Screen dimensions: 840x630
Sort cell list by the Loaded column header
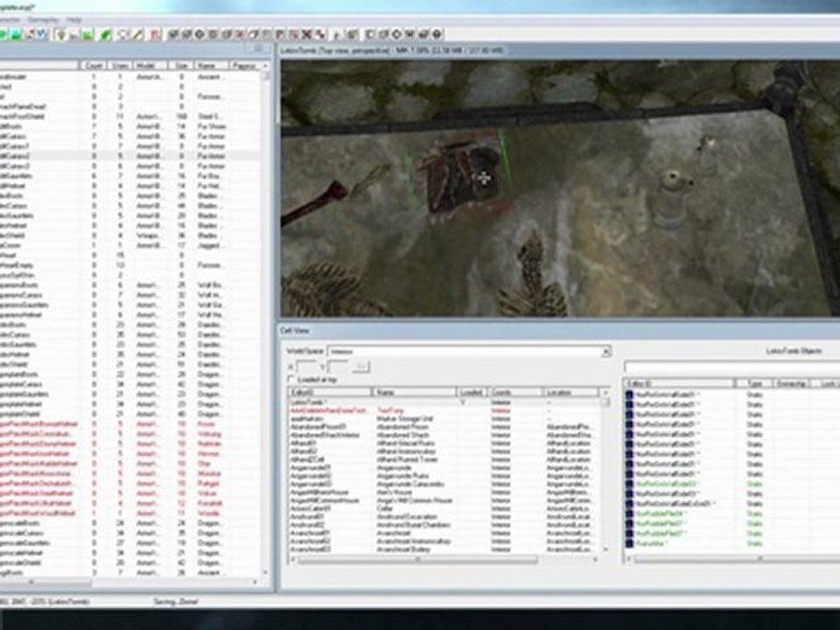point(472,393)
